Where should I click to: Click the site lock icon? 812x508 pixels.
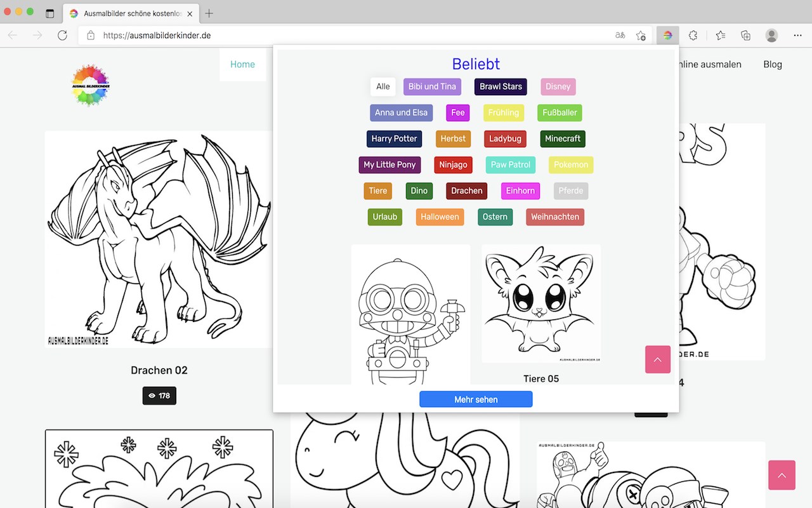click(x=91, y=36)
